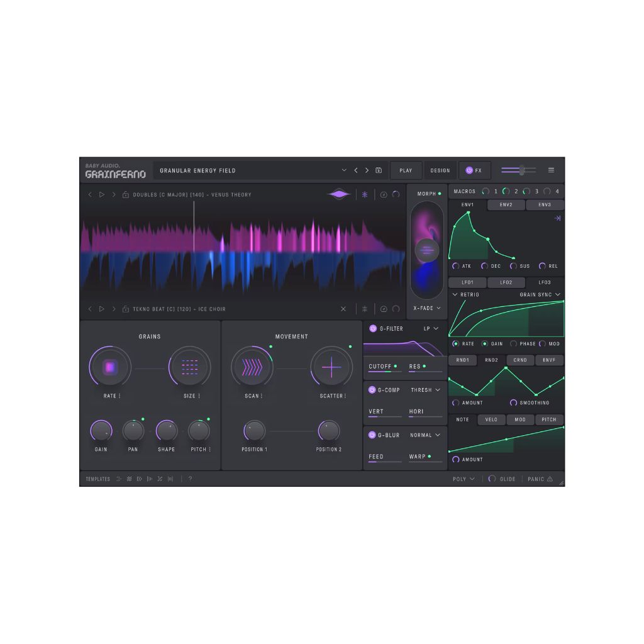Open sample folder for Doubles slot
This screenshot has width=644, height=644.
click(x=126, y=195)
